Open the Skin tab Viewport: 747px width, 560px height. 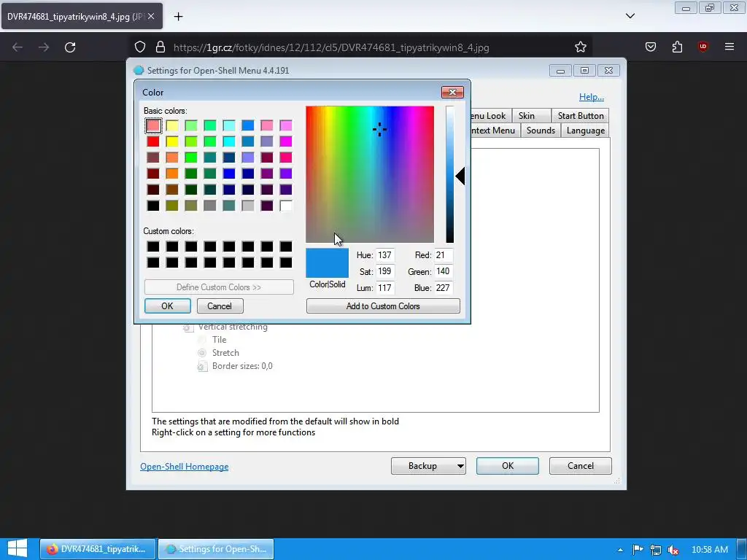click(531, 116)
